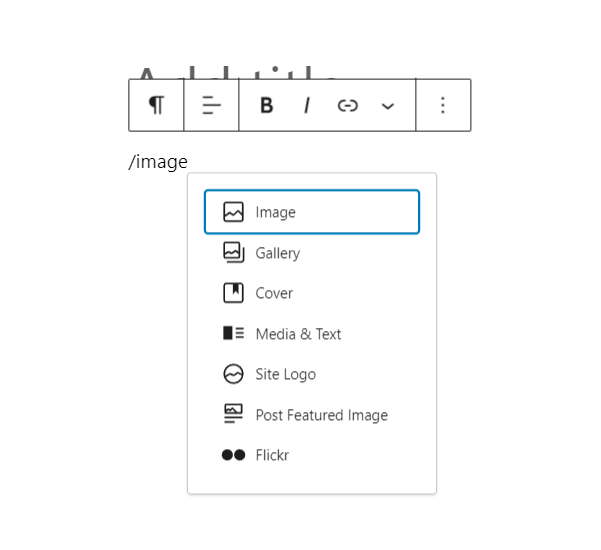Click the insert link icon

click(347, 105)
